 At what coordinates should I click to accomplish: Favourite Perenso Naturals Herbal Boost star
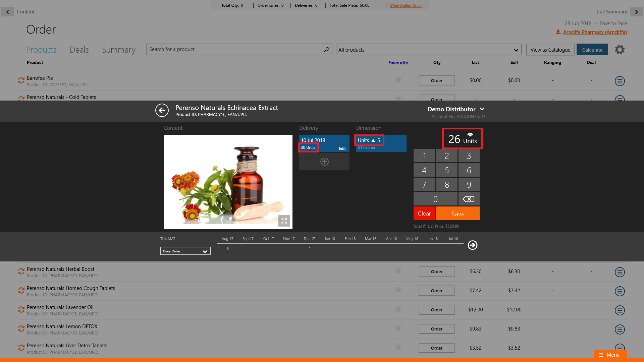coord(398,271)
